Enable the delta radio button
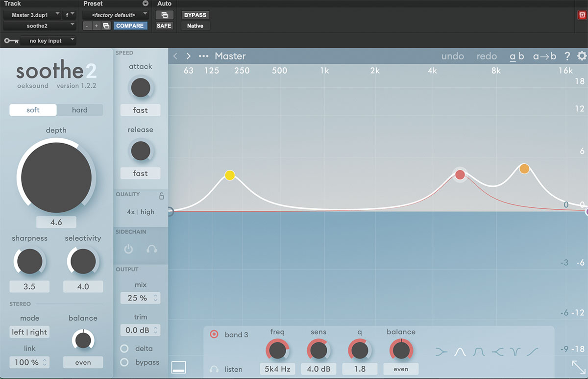Image resolution: width=588 pixels, height=379 pixels. coord(124,349)
